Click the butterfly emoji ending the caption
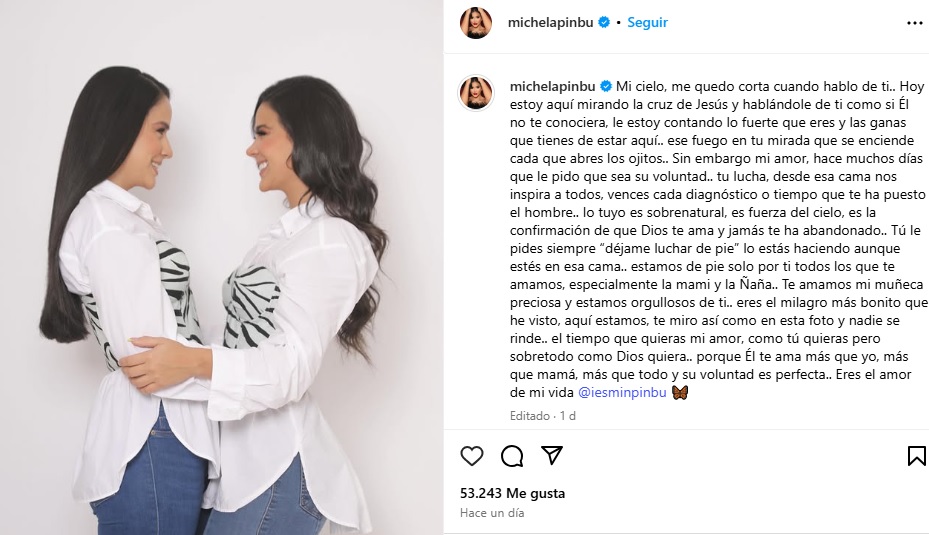The image size is (929, 535). 680,392
